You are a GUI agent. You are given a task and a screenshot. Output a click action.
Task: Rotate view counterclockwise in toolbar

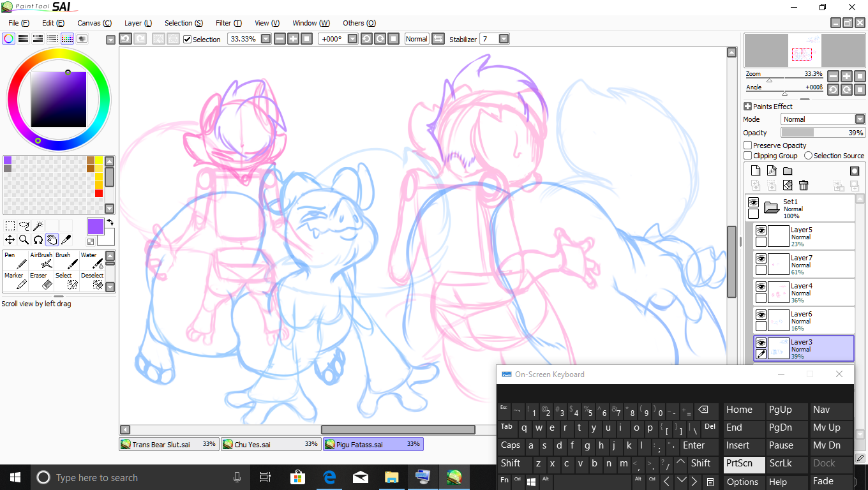366,39
